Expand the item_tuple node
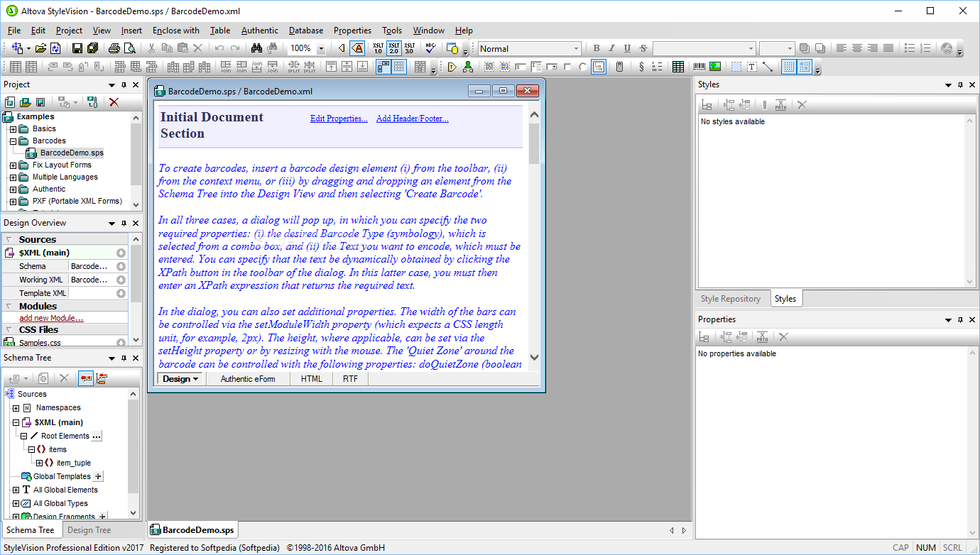The width and height of the screenshot is (980, 555). [40, 463]
